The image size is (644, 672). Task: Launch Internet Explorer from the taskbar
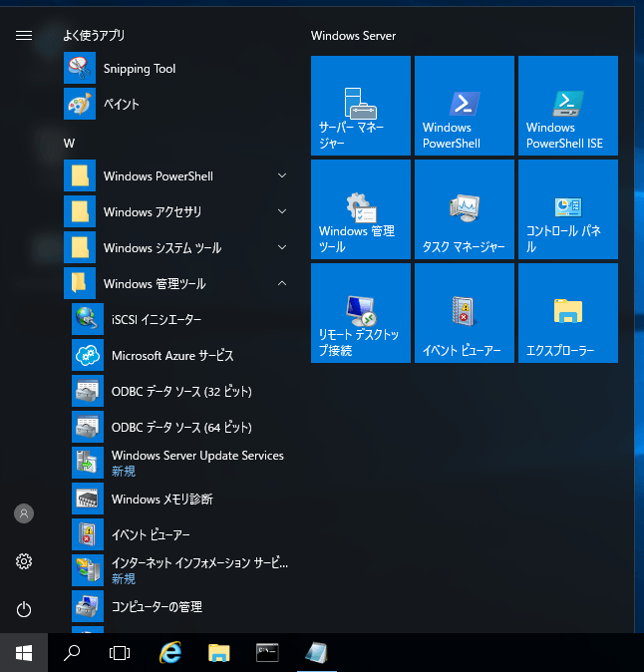170,653
